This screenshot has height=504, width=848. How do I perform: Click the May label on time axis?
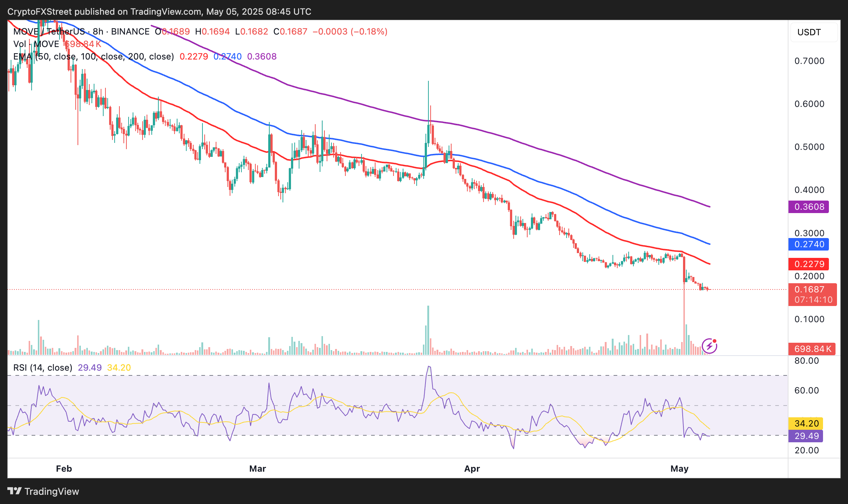click(679, 469)
